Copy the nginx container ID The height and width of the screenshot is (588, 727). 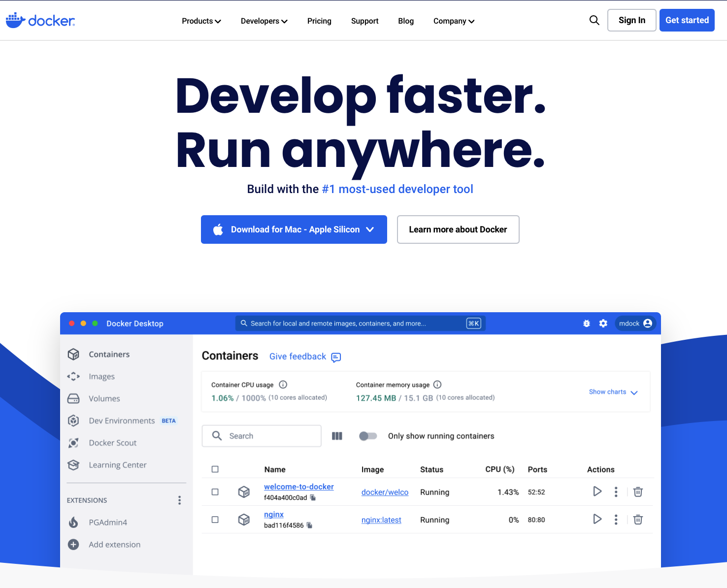pyautogui.click(x=309, y=525)
